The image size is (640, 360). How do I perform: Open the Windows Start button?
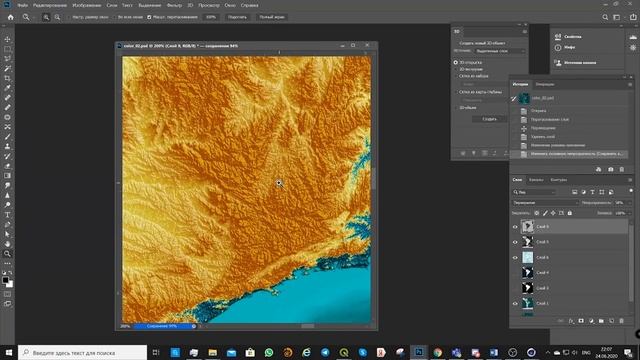click(x=9, y=352)
